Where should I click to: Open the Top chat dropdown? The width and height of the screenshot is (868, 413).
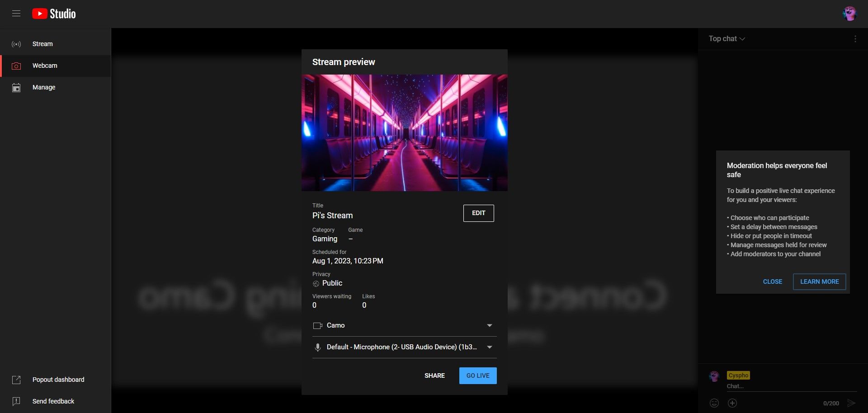pyautogui.click(x=726, y=39)
